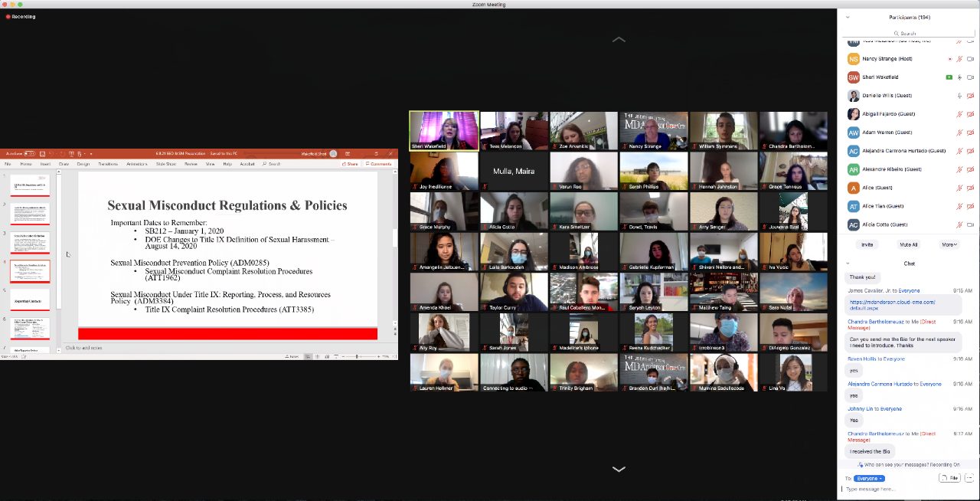Open PowerPoint Slide Show tab
This screenshot has width=980, height=501.
(x=166, y=164)
